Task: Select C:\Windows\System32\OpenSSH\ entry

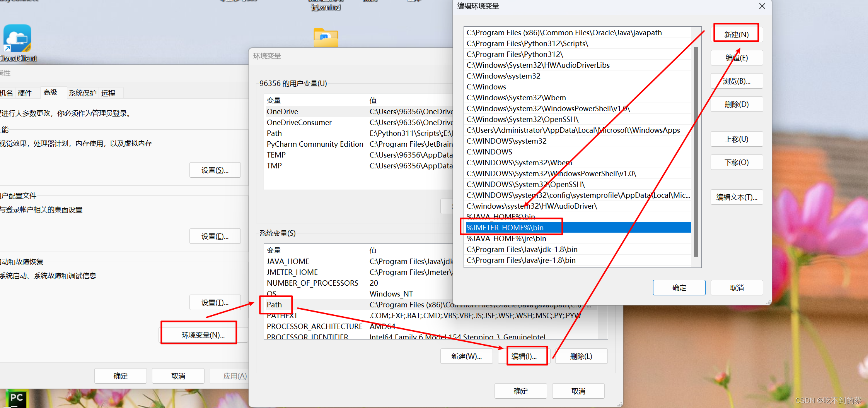Action: point(578,119)
